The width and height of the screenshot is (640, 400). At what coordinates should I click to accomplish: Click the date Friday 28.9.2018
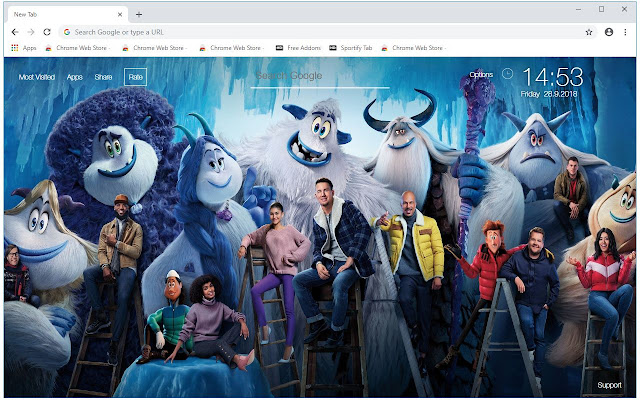point(549,94)
